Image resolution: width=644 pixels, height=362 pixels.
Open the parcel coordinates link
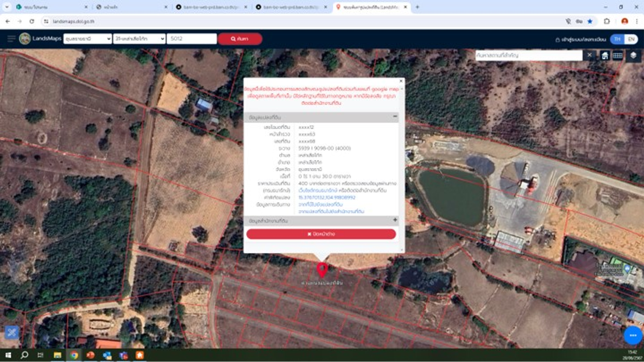pos(327,198)
